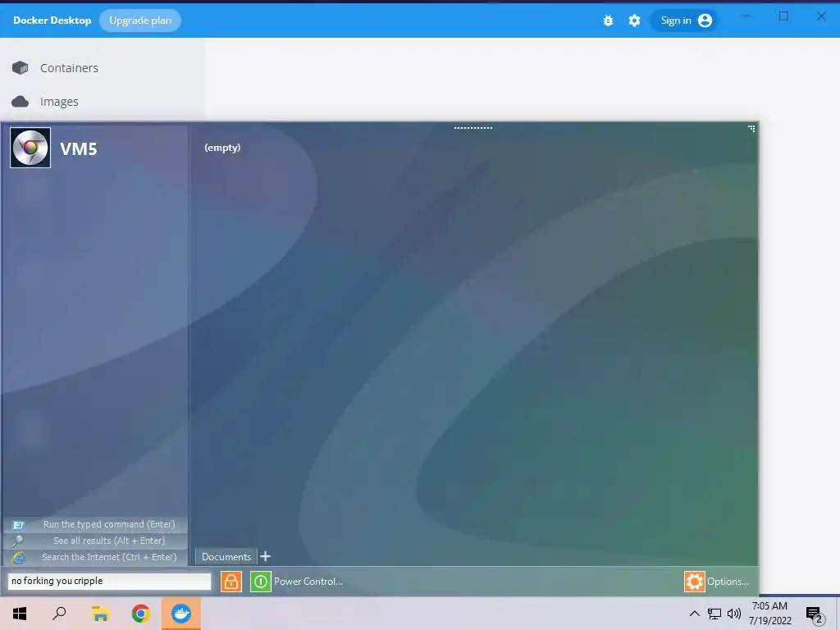Click the green power icon
This screenshot has height=630, width=840.
click(261, 582)
